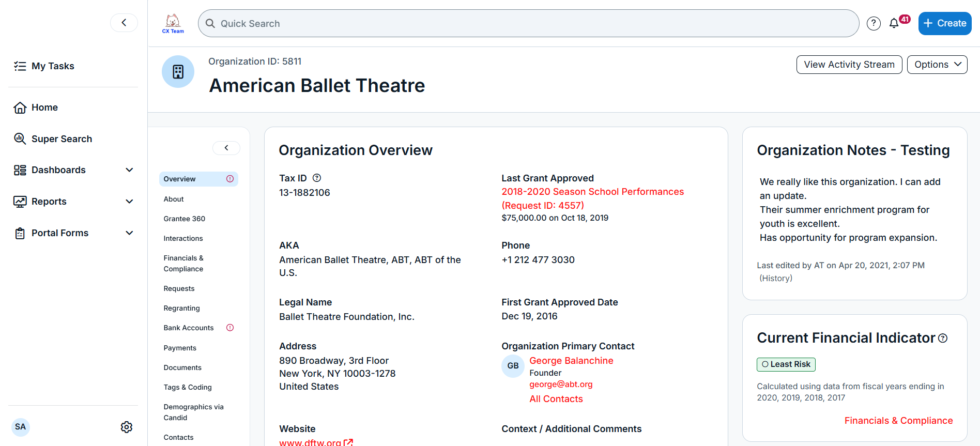Open the All Contacts link

556,399
